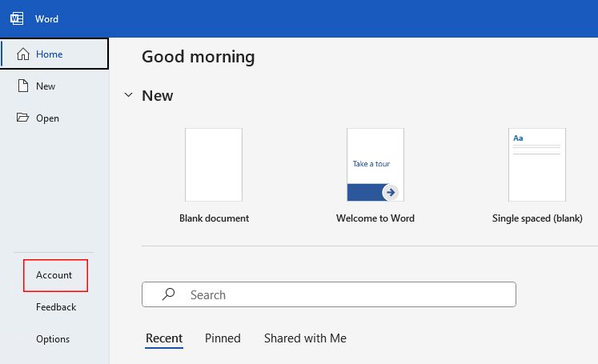This screenshot has height=364, width=598.
Task: Open Word Options
Action: tap(53, 339)
